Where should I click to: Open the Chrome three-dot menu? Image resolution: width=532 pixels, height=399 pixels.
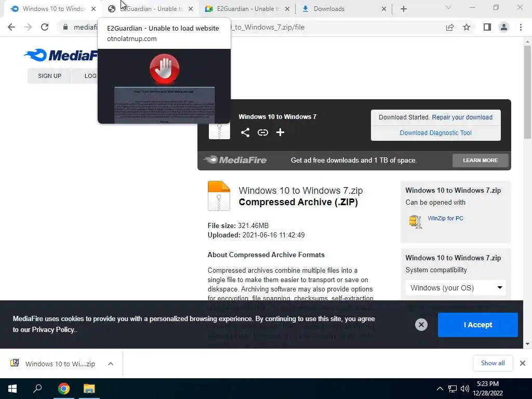click(x=521, y=27)
